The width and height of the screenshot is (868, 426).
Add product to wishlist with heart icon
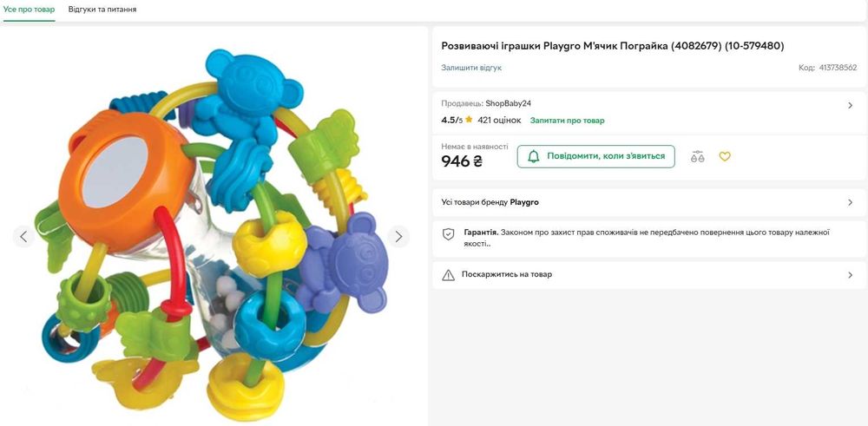coord(725,157)
